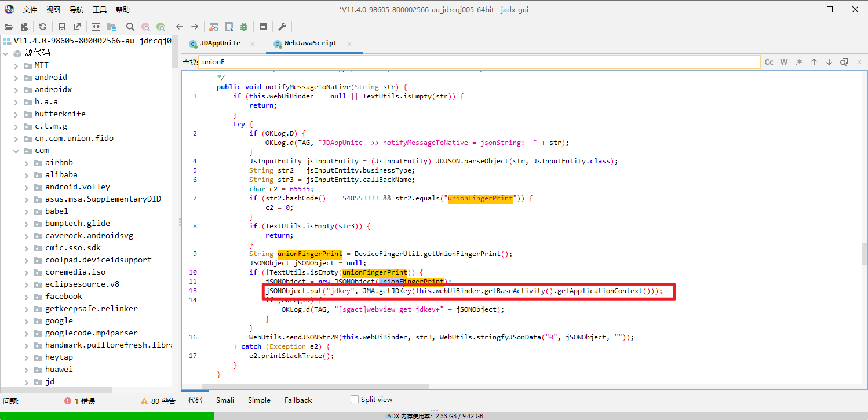This screenshot has height=420, width=868.
Task: Select the butterknife package in tree
Action: pyautogui.click(x=60, y=114)
